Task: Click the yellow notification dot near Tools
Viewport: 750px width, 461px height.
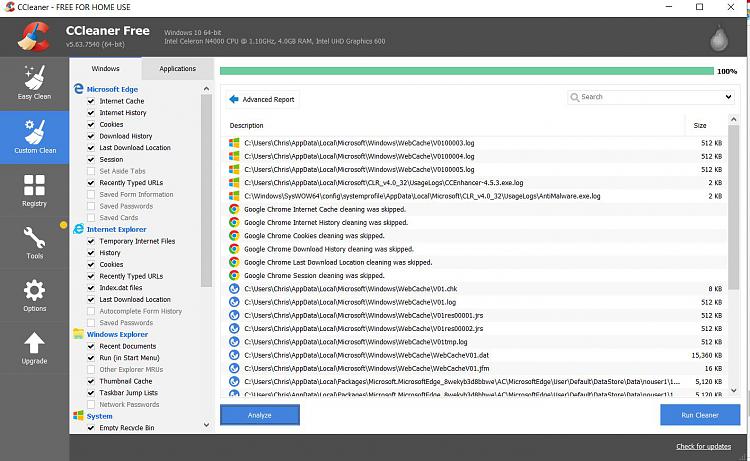Action: (63, 224)
